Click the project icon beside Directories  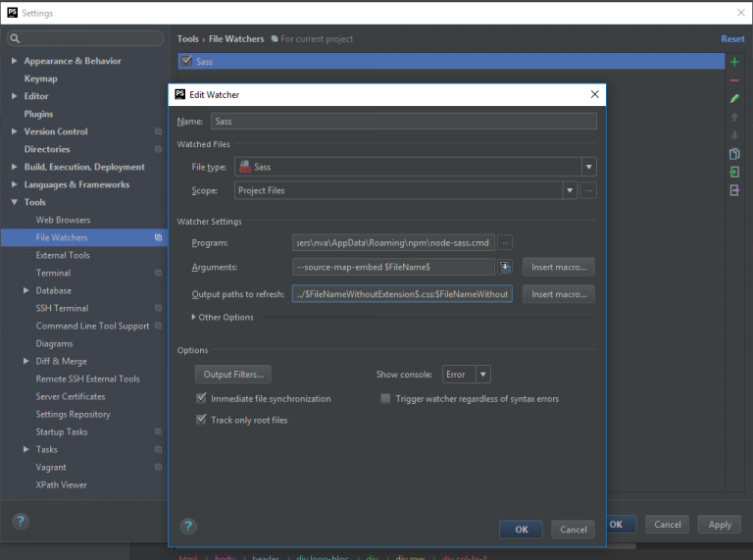point(158,149)
